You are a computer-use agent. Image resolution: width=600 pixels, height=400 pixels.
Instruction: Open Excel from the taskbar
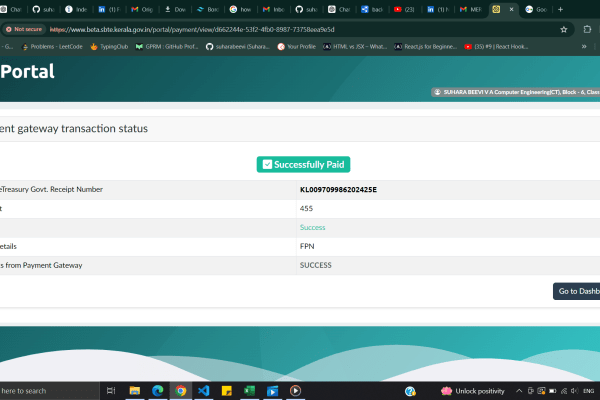(x=249, y=391)
